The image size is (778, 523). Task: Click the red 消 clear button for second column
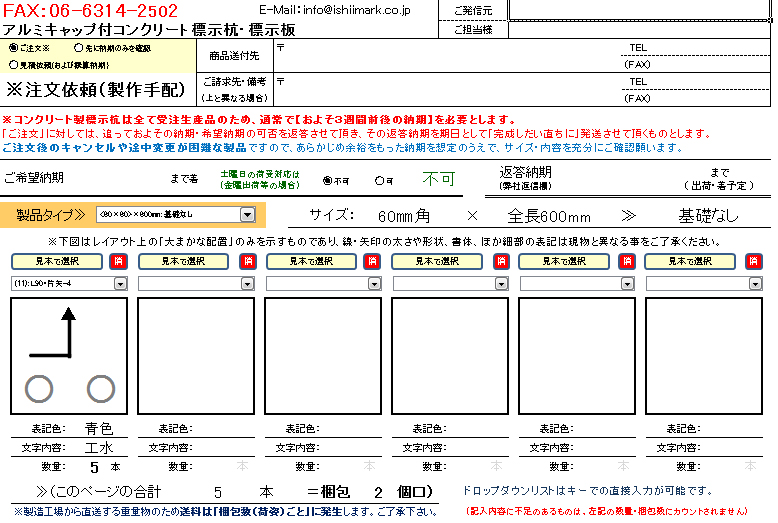point(247,261)
